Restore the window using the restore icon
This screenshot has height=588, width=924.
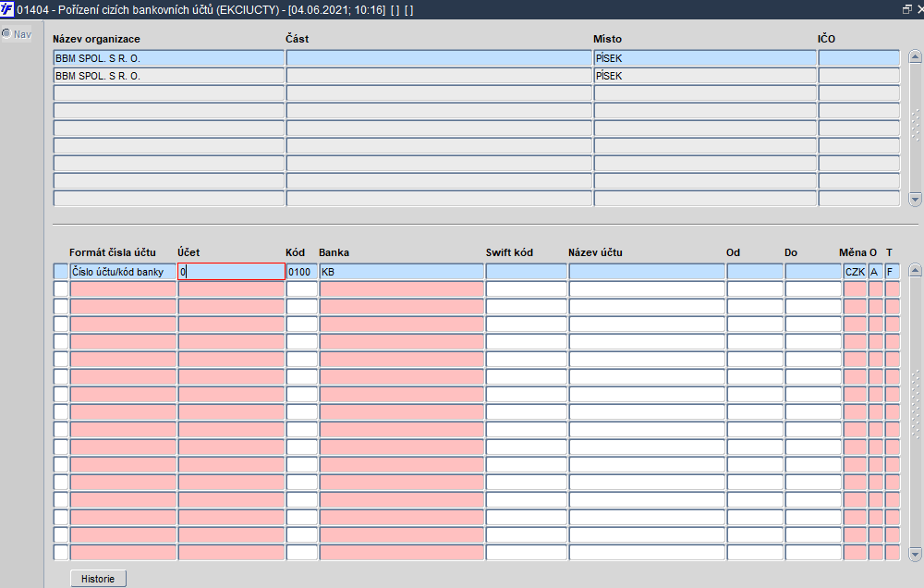(907, 9)
